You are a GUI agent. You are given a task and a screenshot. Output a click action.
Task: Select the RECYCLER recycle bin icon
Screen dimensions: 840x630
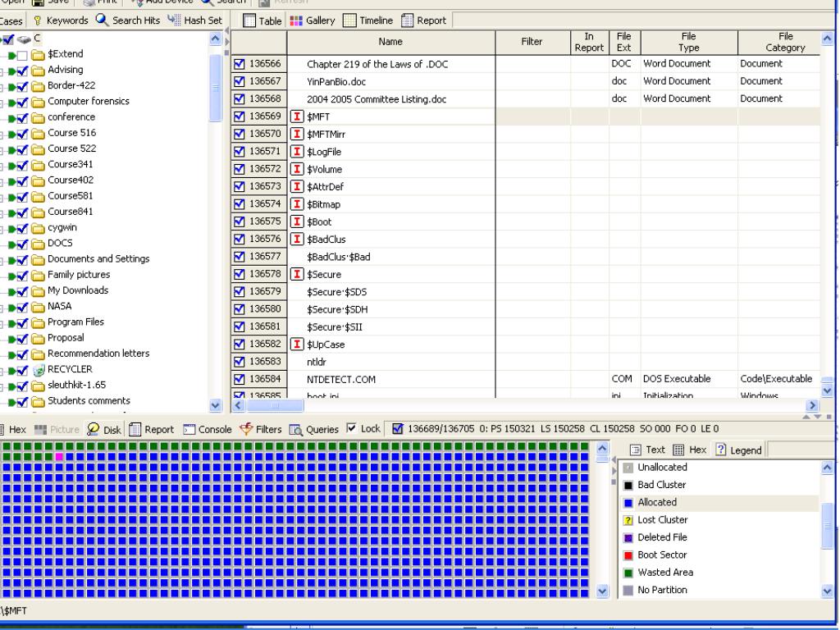click(38, 370)
